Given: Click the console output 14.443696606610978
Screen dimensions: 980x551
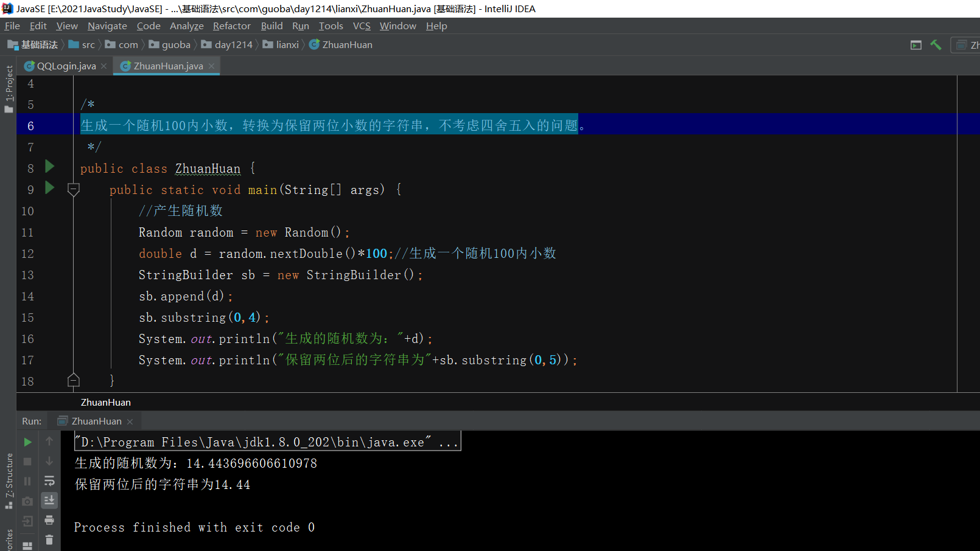Looking at the screenshot, I should (251, 463).
